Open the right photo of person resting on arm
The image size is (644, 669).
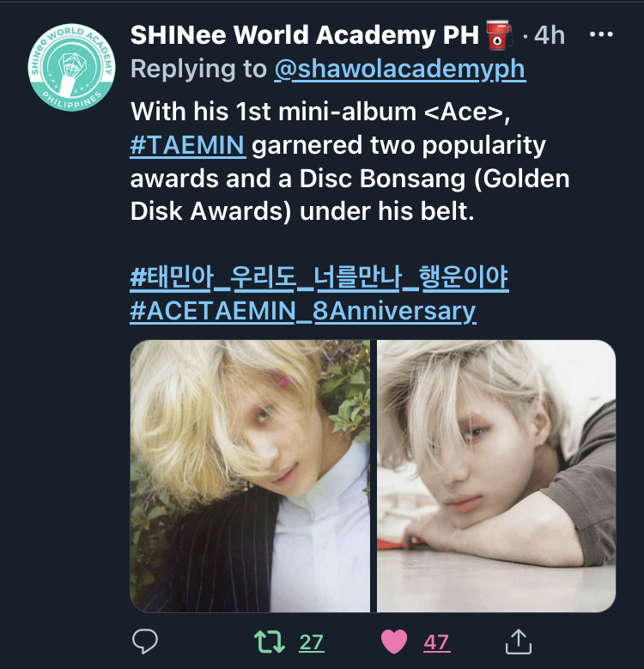point(496,476)
